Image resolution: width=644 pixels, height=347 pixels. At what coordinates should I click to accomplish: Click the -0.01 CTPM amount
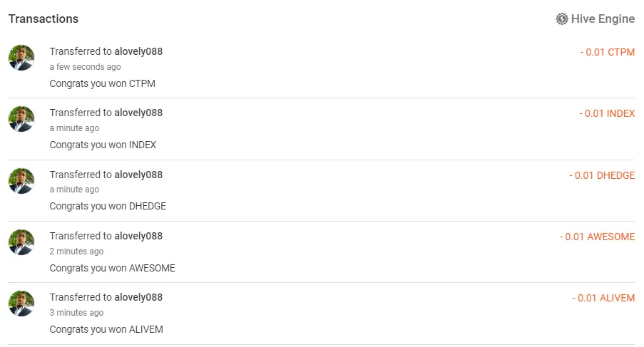click(607, 52)
